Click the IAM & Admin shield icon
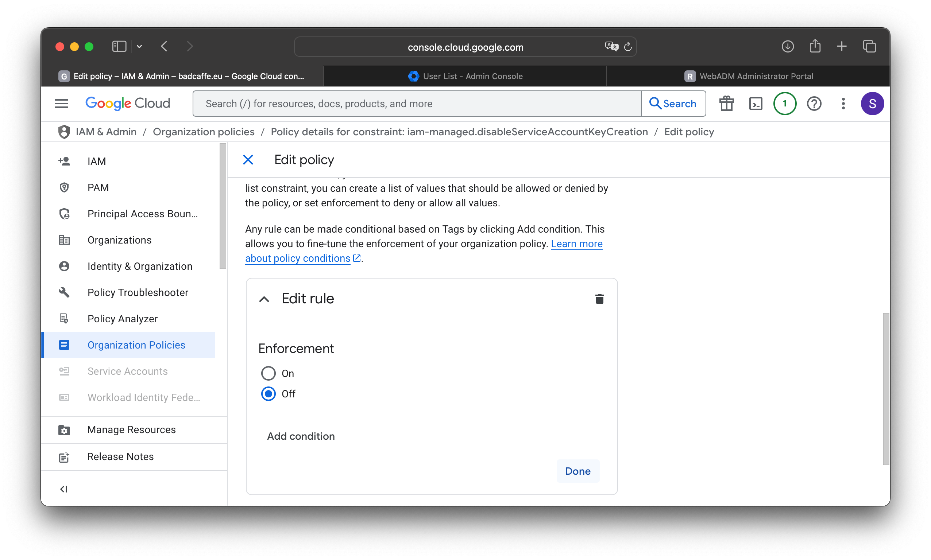The width and height of the screenshot is (931, 560). [x=64, y=132]
